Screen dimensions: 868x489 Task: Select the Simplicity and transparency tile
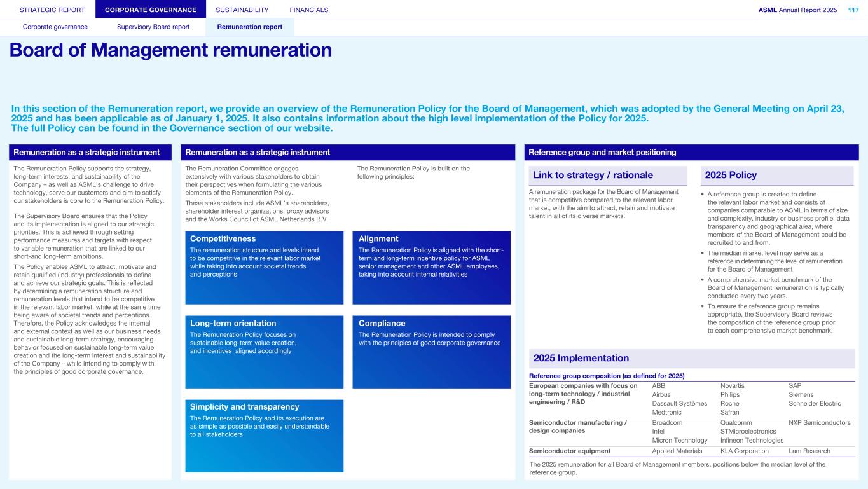[x=264, y=436]
